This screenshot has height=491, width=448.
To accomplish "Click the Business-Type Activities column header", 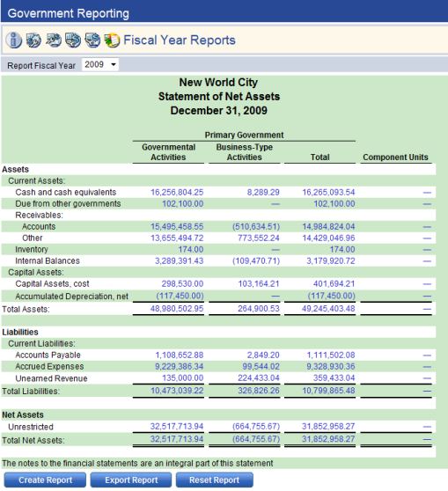I will [x=245, y=152].
